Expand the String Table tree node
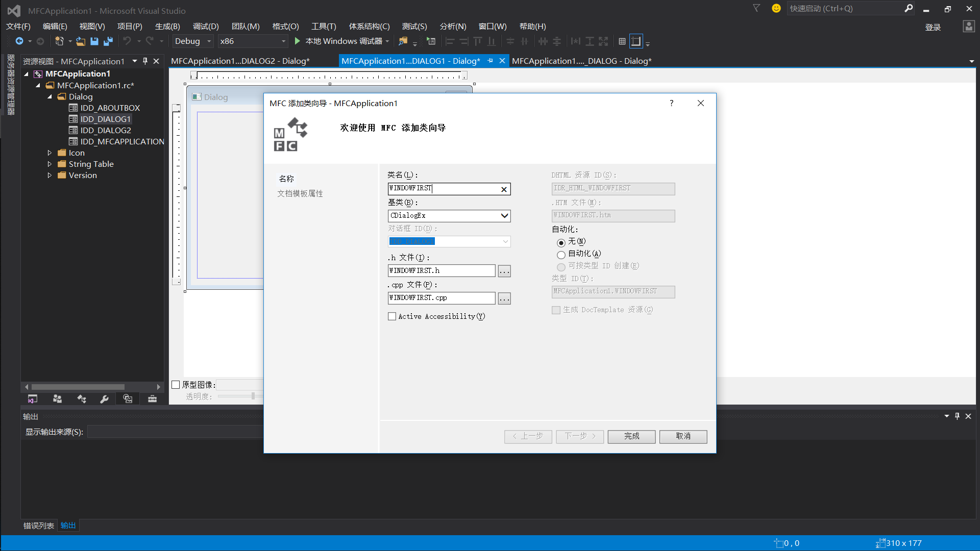The height and width of the screenshot is (551, 980). click(x=50, y=164)
